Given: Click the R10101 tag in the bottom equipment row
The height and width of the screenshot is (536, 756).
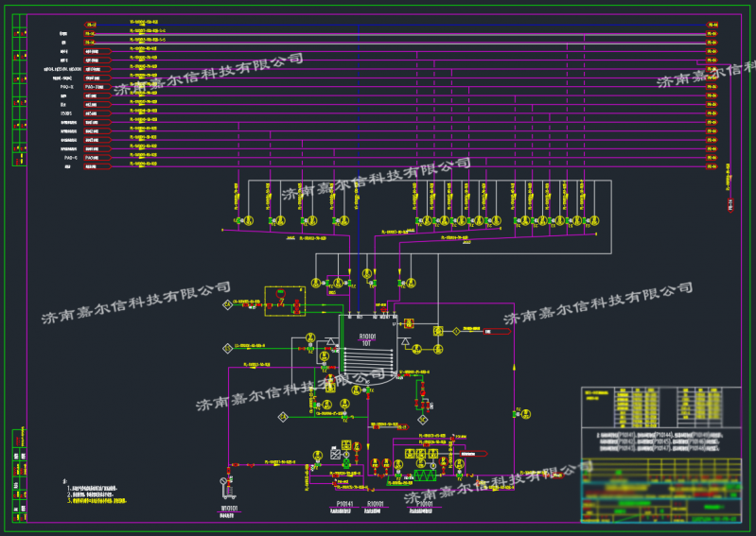Looking at the screenshot, I should (x=375, y=504).
